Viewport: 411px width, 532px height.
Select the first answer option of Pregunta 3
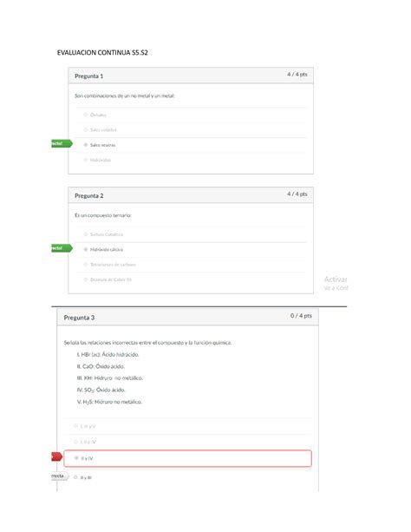[x=75, y=425]
